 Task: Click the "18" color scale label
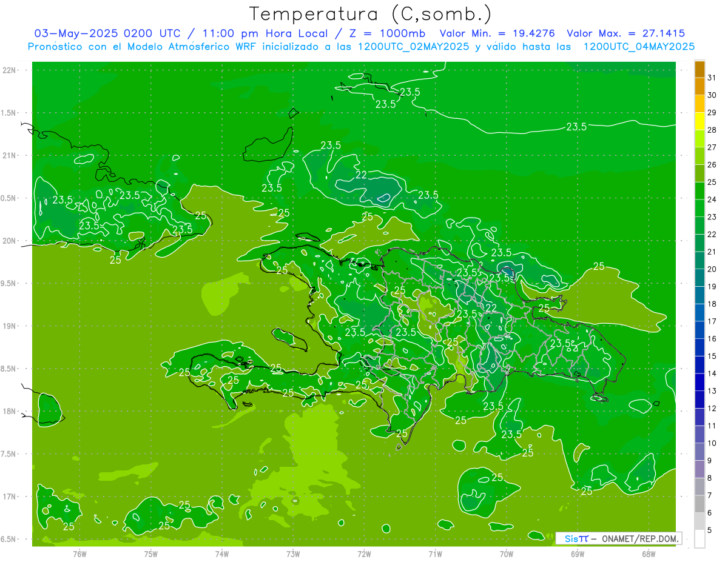click(712, 304)
